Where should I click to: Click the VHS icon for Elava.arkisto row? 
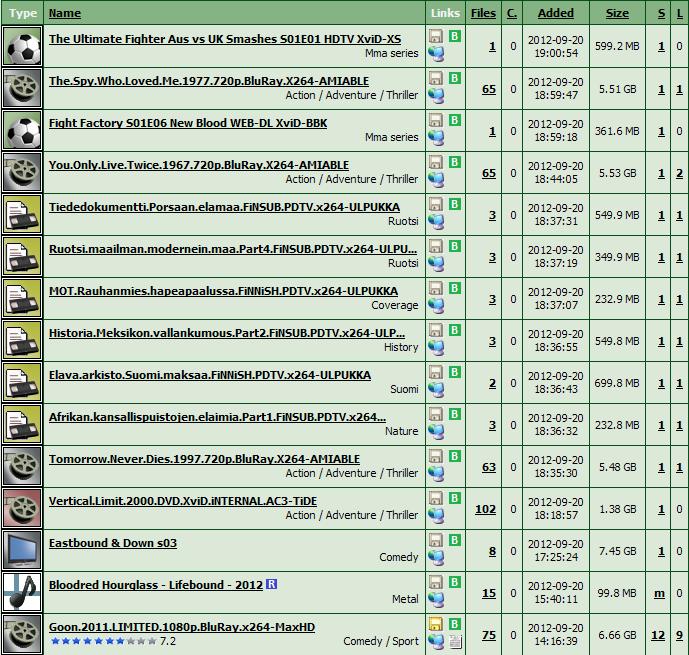pos(22,382)
